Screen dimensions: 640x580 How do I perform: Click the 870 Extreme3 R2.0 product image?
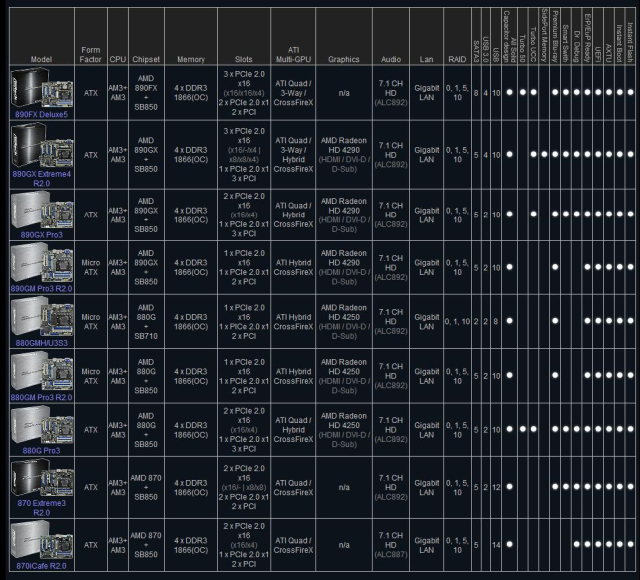tap(40, 482)
